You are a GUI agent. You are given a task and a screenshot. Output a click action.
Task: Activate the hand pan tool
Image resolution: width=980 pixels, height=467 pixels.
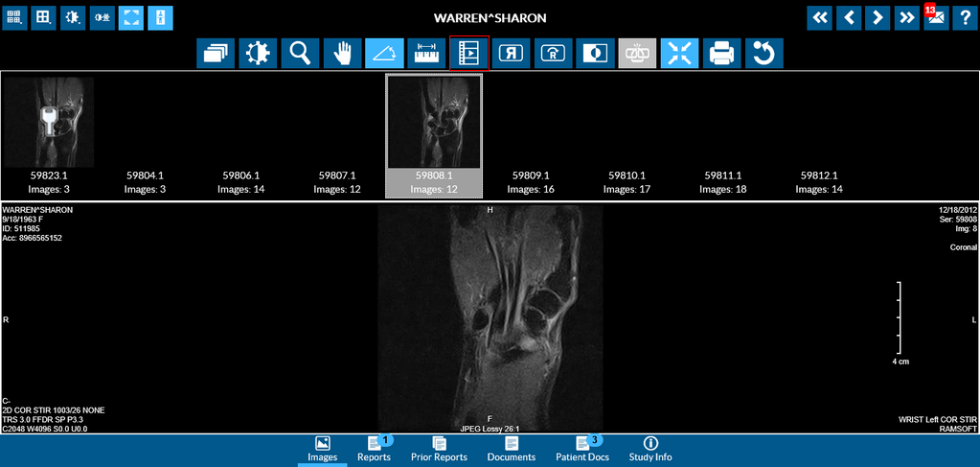click(x=342, y=54)
